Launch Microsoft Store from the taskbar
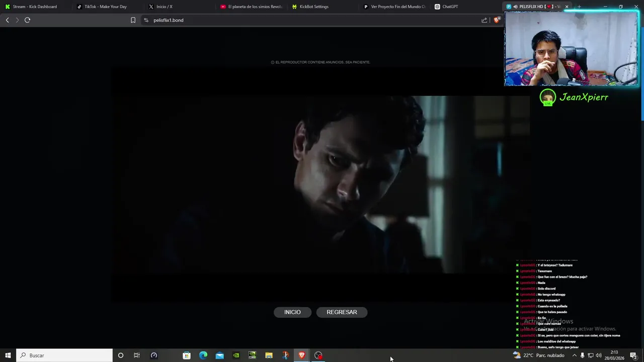Screen dimensions: 644x362 click(187, 355)
